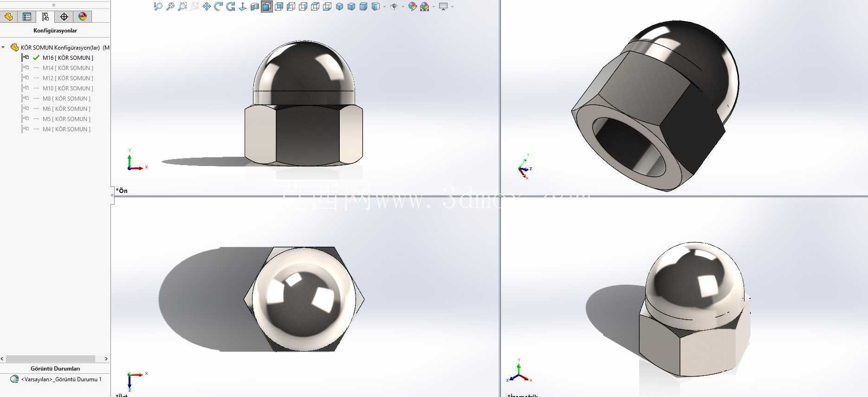Toggle the Section View tool
Image resolution: width=868 pixels, height=397 pixels.
point(254,6)
